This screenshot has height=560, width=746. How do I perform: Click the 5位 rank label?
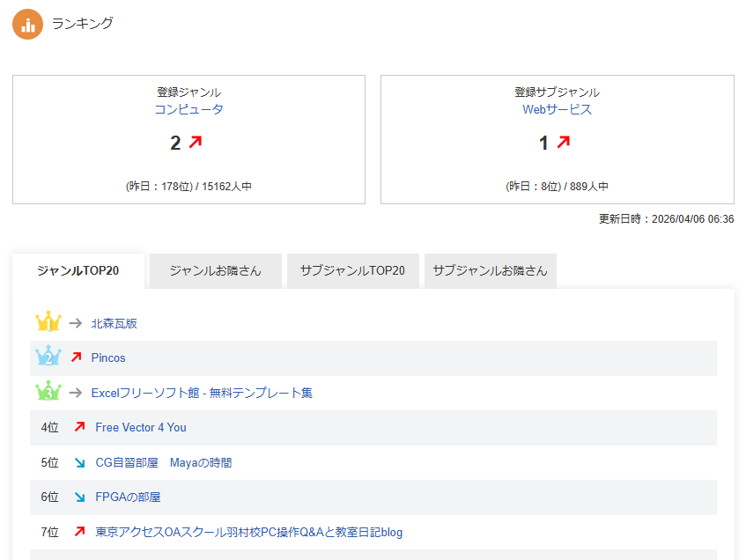point(50,462)
